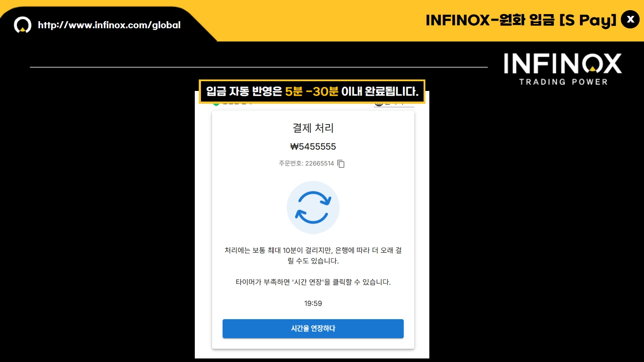644x362 pixels.
Task: Click the '시간 연장' timer hint text
Action: click(x=313, y=282)
